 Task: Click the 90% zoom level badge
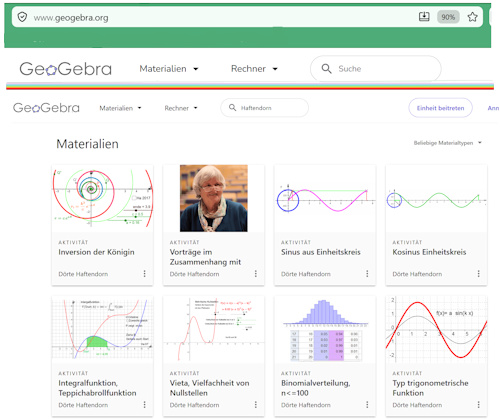[448, 17]
